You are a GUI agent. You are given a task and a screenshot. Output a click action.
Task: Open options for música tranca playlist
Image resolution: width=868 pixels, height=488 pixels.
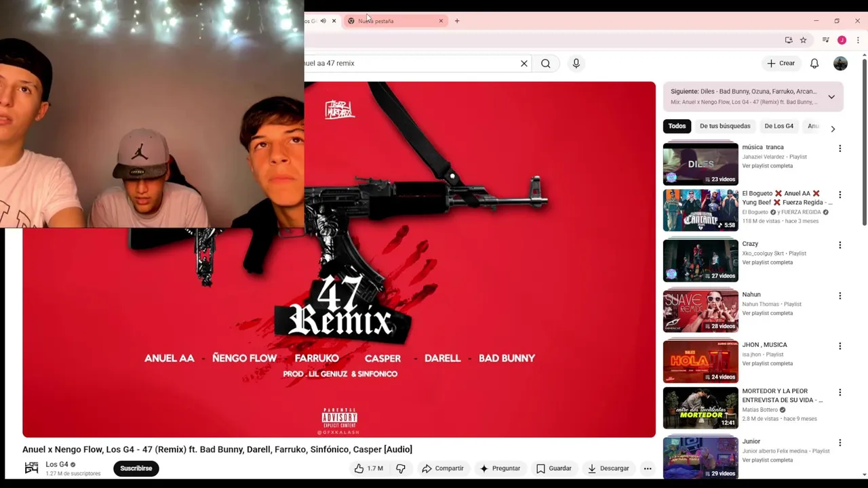840,148
